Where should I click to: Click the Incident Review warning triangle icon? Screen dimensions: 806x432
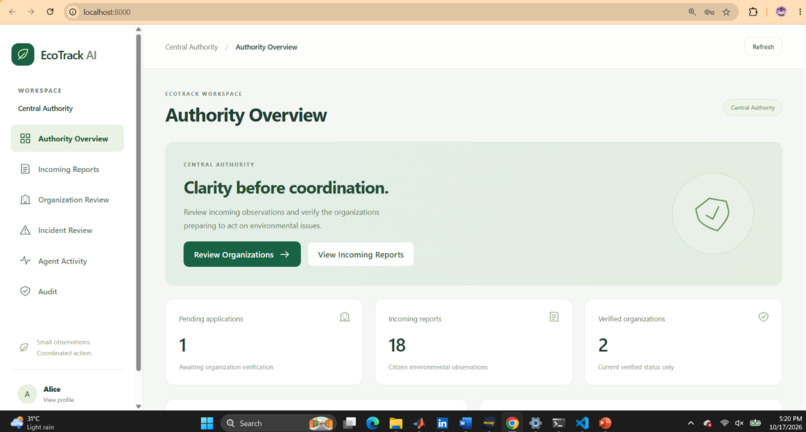coord(25,230)
